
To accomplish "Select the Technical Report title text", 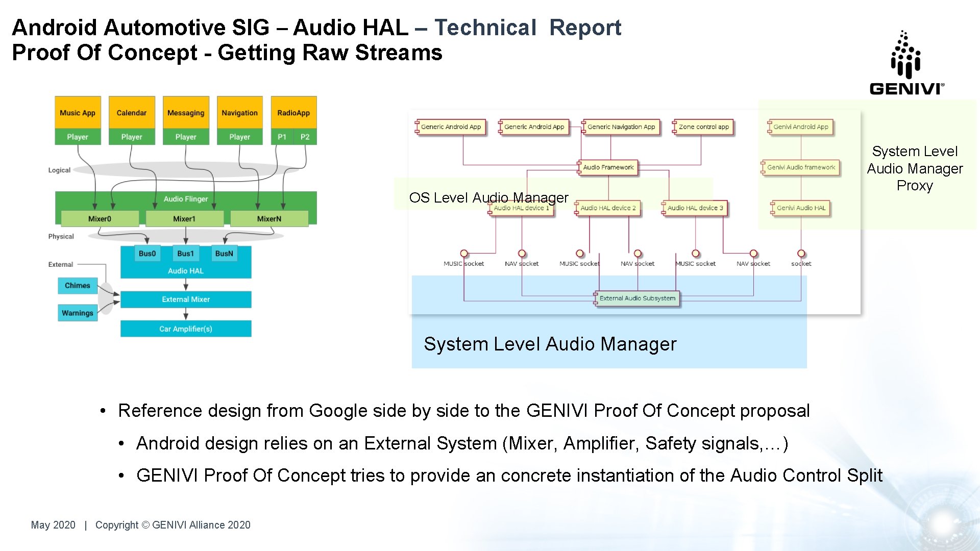I will (527, 28).
